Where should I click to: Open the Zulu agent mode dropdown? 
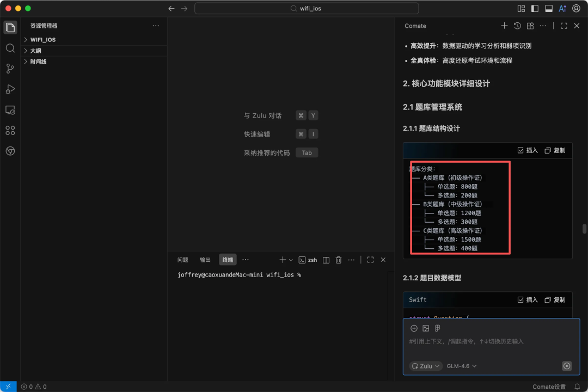tap(426, 366)
